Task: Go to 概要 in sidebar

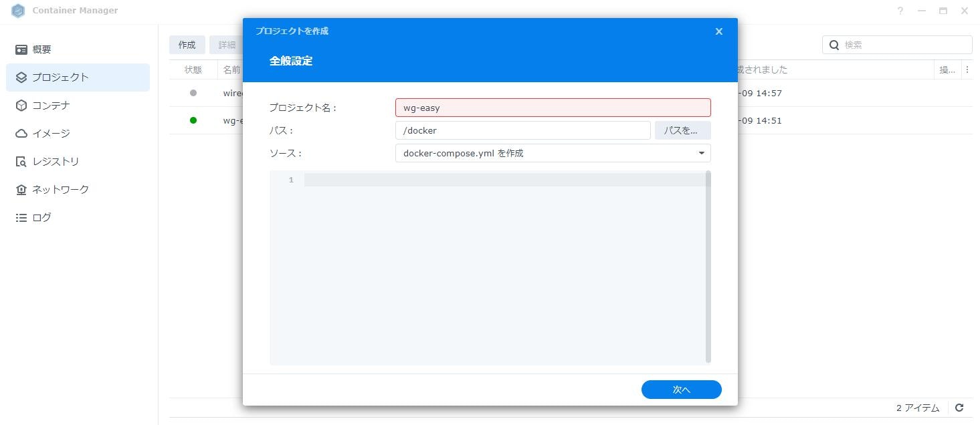Action: click(78, 49)
